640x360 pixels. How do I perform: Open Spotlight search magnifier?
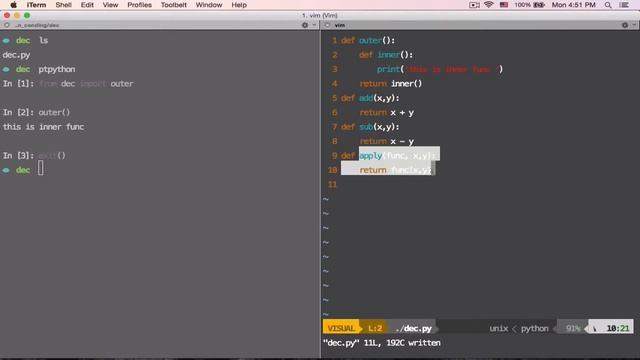[x=608, y=5]
